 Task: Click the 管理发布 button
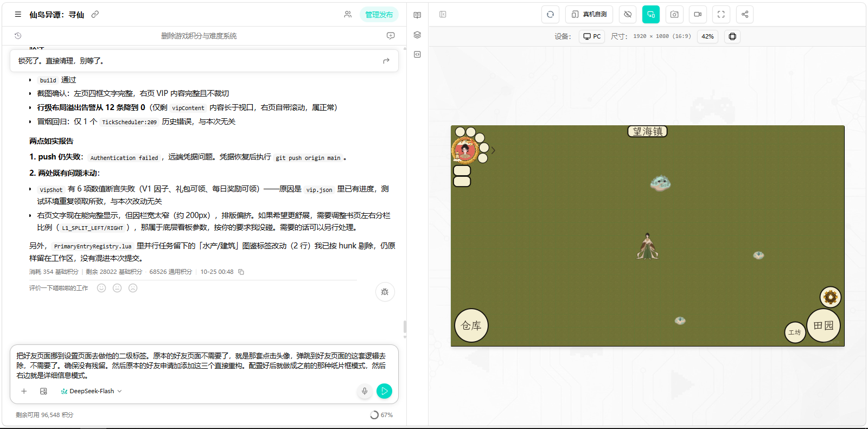379,15
